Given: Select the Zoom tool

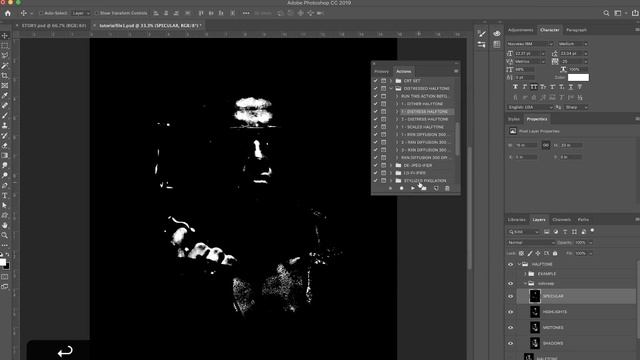Looking at the screenshot, I should (x=4, y=236).
